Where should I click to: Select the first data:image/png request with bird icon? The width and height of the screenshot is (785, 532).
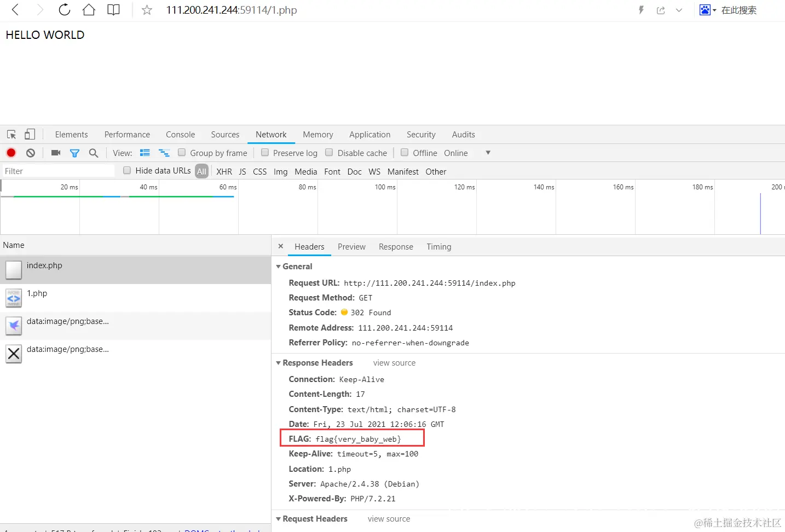pyautogui.click(x=136, y=326)
